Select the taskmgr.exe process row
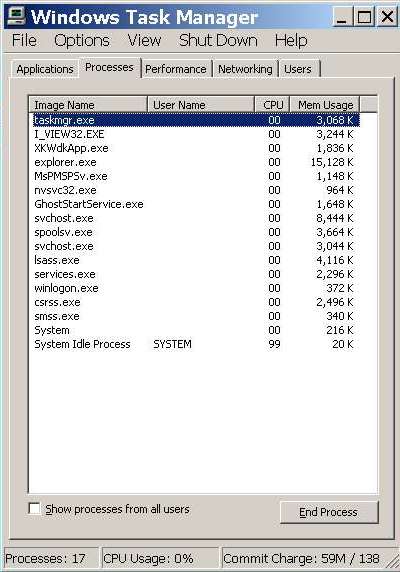The width and height of the screenshot is (400, 572). click(x=196, y=120)
